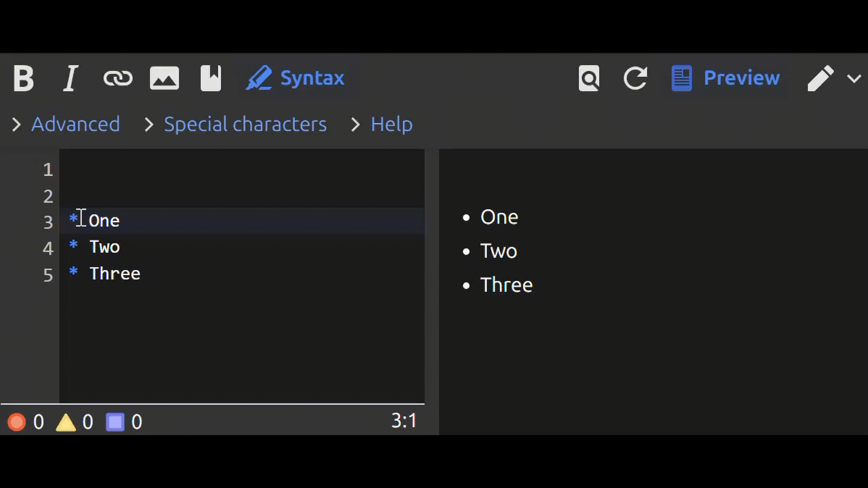This screenshot has width=868, height=488.
Task: Click the 3:1 cursor position indicator
Action: (404, 420)
